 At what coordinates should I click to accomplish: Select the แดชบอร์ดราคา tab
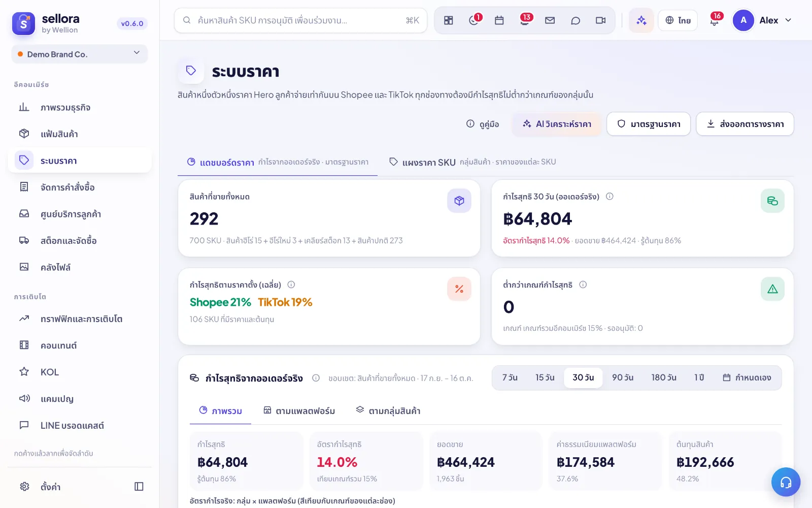click(x=278, y=163)
